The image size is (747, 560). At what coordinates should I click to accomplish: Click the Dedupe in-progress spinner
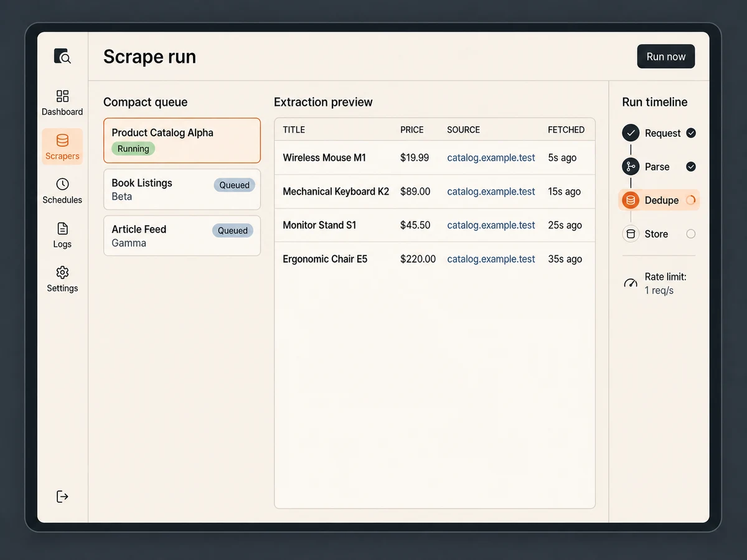coord(690,200)
